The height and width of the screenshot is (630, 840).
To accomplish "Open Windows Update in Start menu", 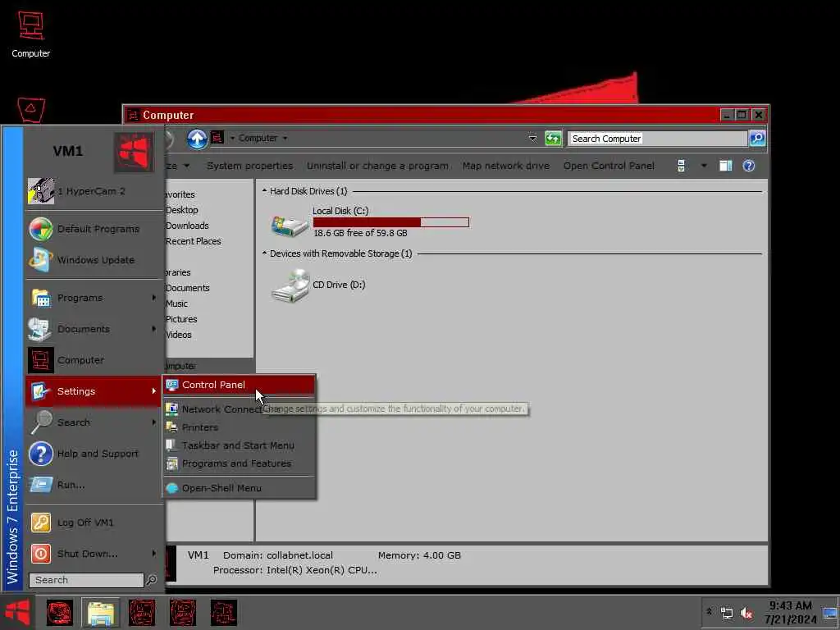I will click(94, 260).
